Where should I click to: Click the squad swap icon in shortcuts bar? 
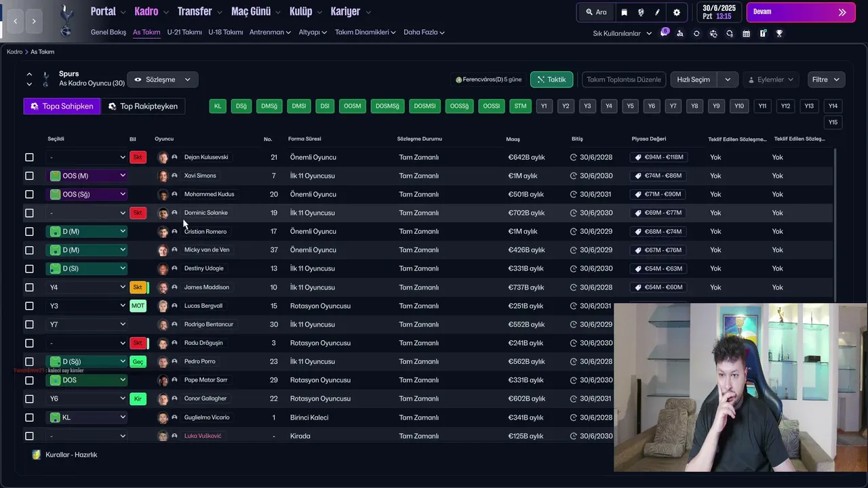coord(713,33)
